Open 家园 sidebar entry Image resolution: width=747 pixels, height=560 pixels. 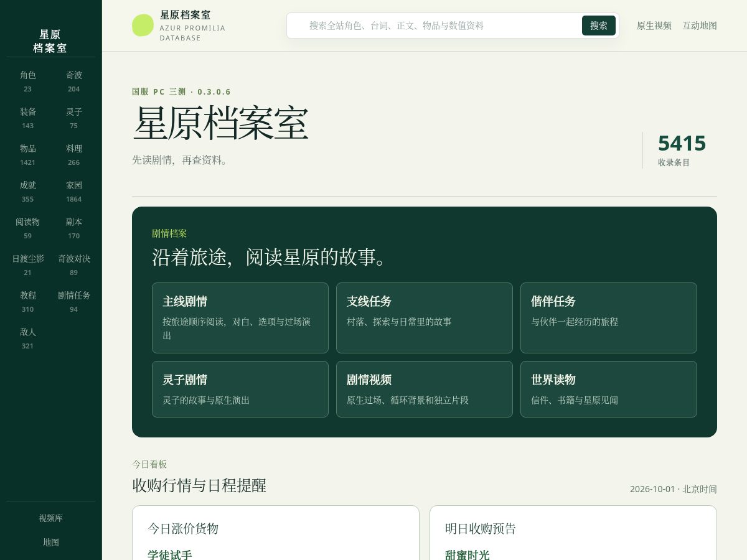[x=74, y=192]
